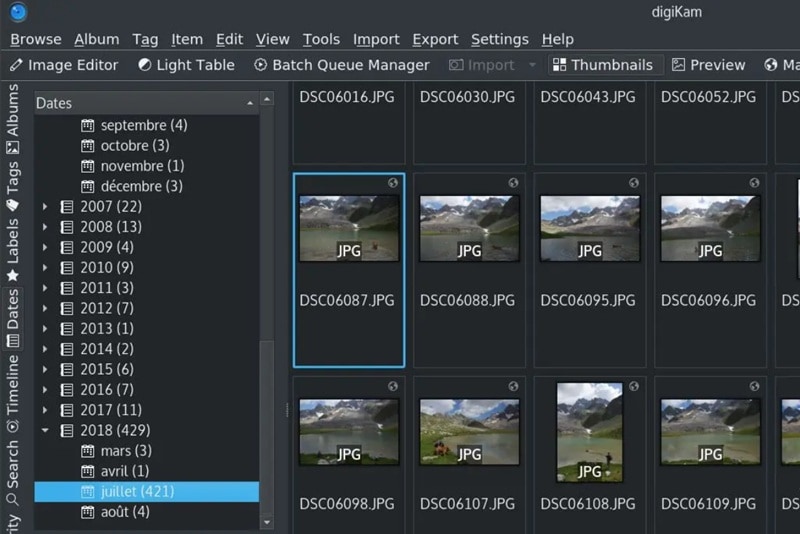Click the DSC06016.JPG file name

pyautogui.click(x=347, y=97)
